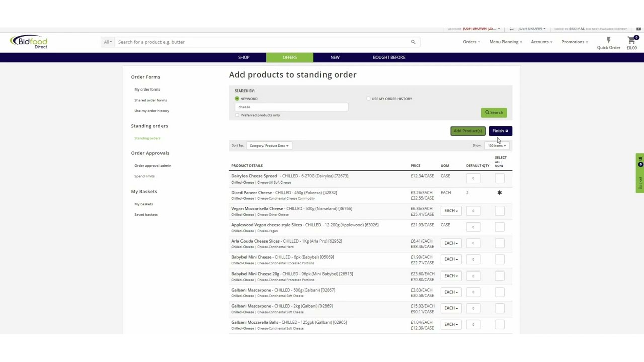Open My order forms link
This screenshot has height=362, width=644.
tap(147, 89)
